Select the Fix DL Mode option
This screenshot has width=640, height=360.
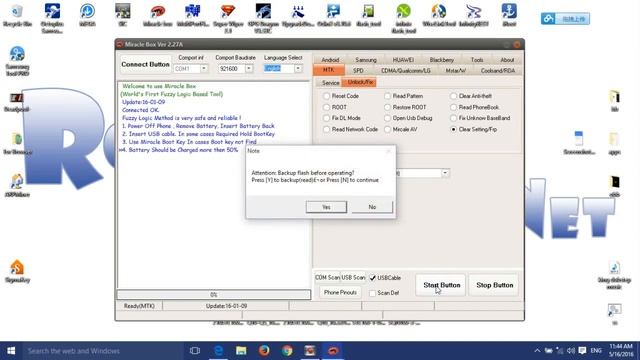[x=326, y=118]
